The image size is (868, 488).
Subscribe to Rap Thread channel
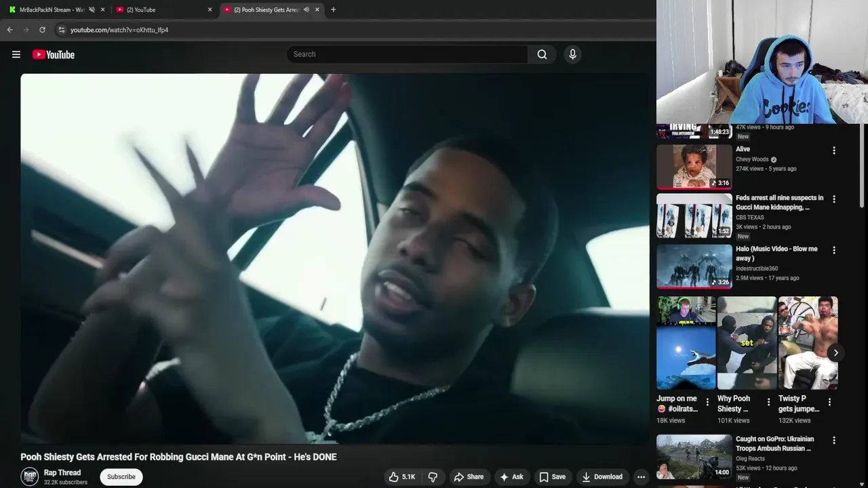[121, 476]
